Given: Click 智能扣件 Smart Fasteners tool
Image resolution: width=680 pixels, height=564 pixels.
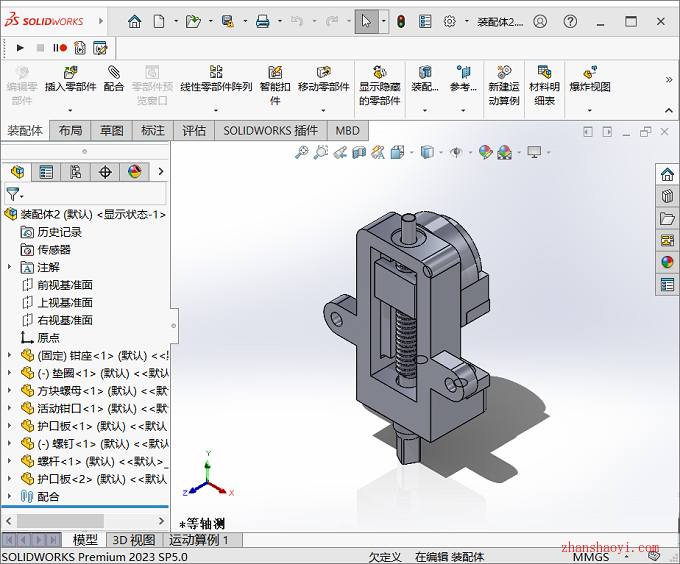Looking at the screenshot, I should coord(275,86).
